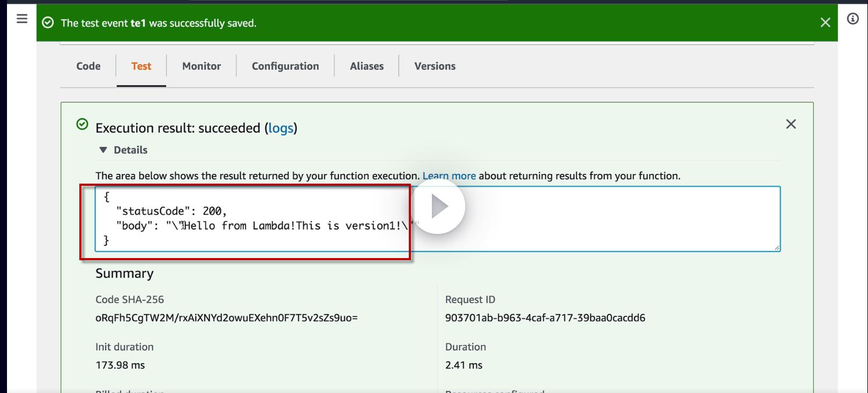This screenshot has width=868, height=393.
Task: Switch to the Code tab
Action: pos(88,66)
